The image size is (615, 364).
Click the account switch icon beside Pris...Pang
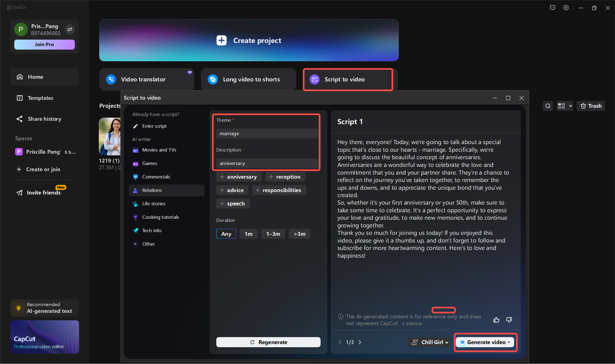pos(70,29)
